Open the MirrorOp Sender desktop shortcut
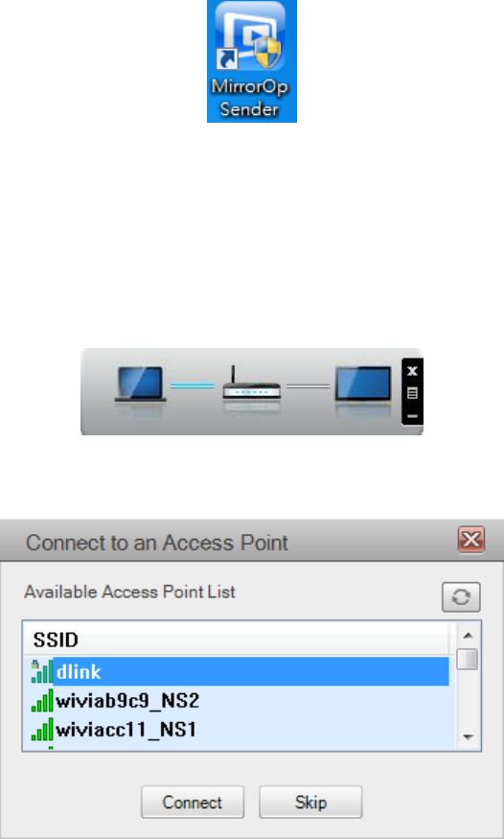Image resolution: width=504 pixels, height=839 pixels. pyautogui.click(x=252, y=61)
